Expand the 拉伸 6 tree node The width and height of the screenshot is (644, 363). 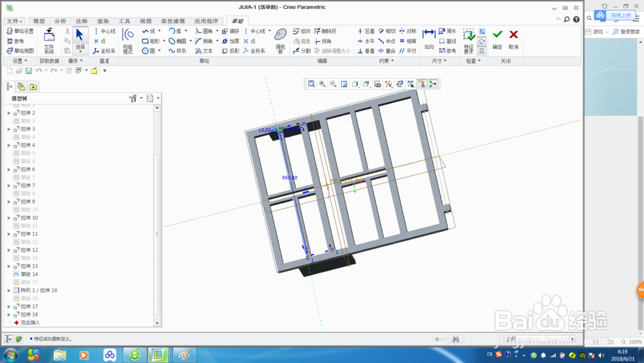[9, 170]
